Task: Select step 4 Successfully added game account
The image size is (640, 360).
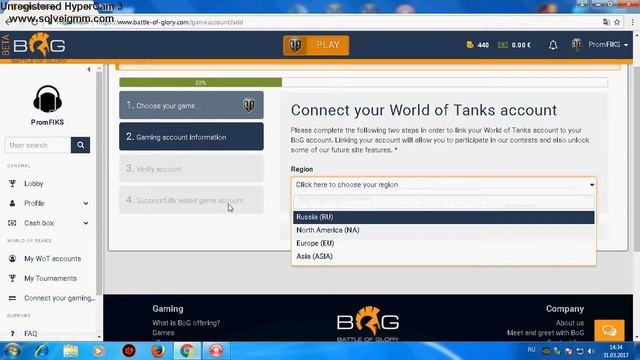Action: coord(191,200)
